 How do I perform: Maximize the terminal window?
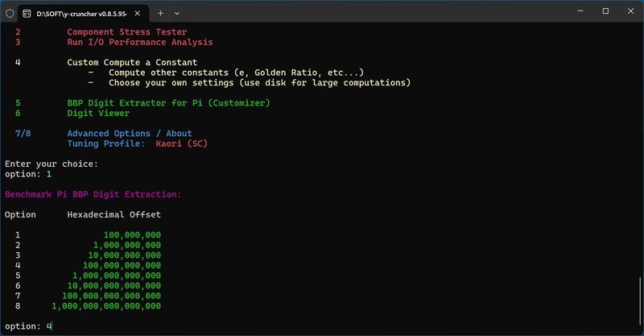(605, 12)
